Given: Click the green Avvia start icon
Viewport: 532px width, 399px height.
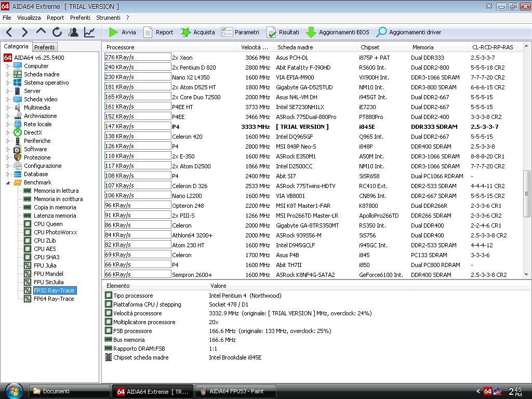Looking at the screenshot, I should pyautogui.click(x=114, y=32).
